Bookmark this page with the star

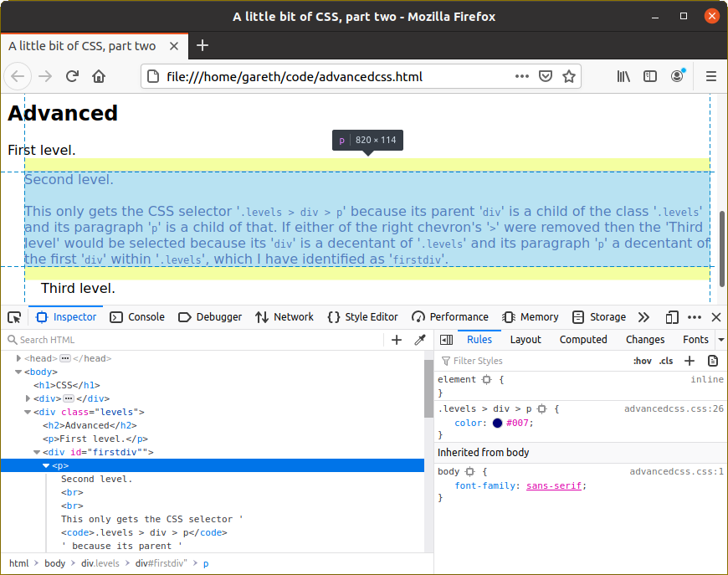569,76
